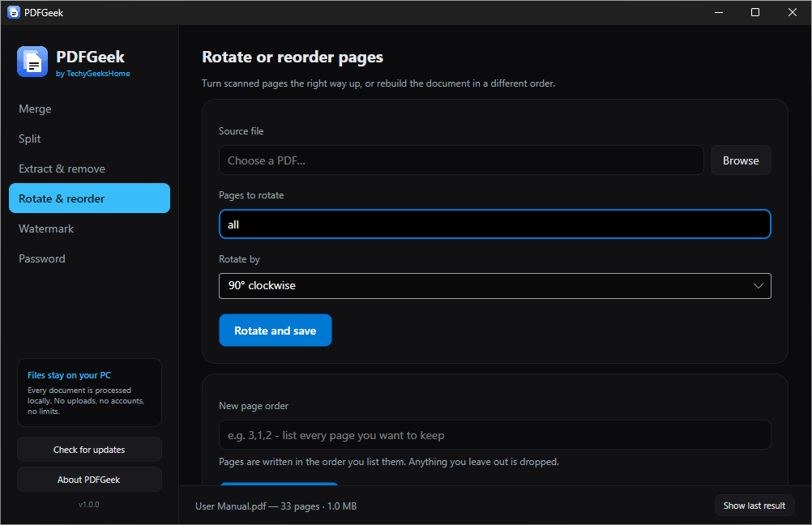The height and width of the screenshot is (525, 812).
Task: Select Rotate & reorder in sidebar
Action: (x=89, y=198)
